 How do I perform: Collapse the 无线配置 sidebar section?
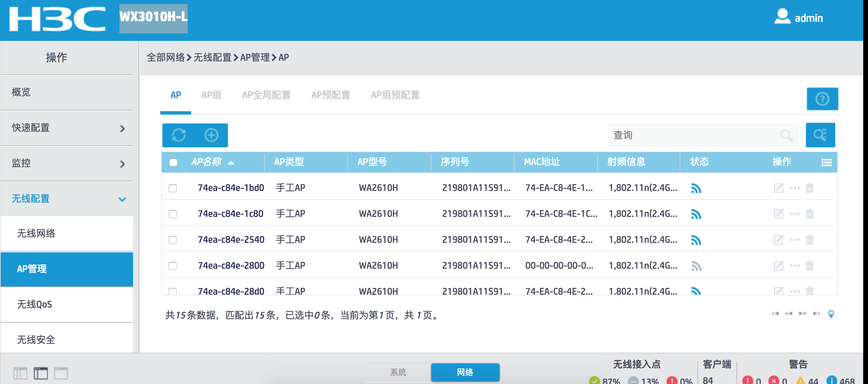click(x=67, y=199)
